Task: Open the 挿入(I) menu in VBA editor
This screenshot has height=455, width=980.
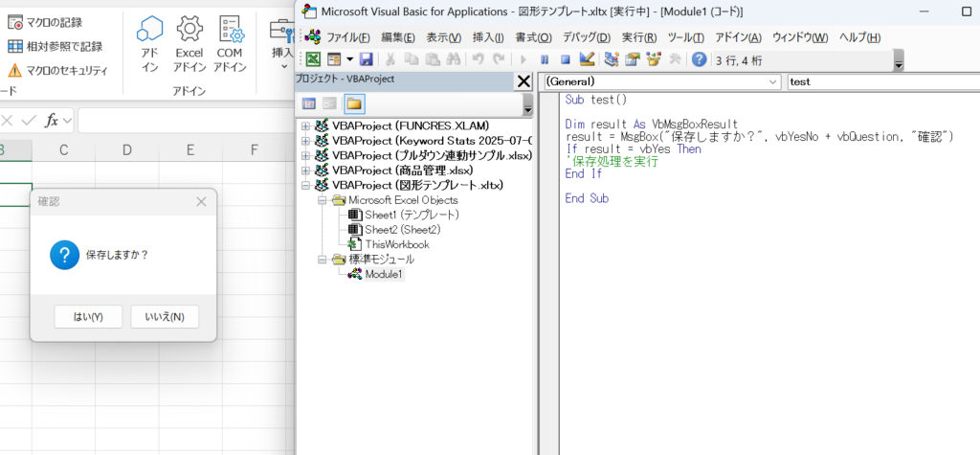Action: pos(488,37)
